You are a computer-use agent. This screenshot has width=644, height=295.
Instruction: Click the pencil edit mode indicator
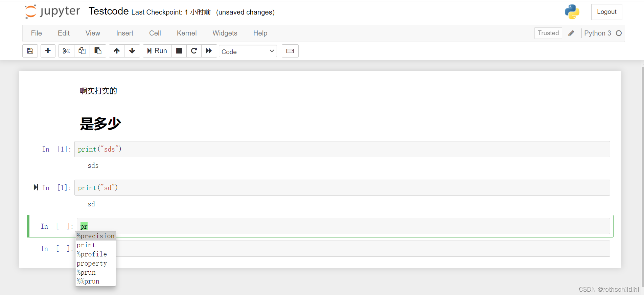click(571, 33)
